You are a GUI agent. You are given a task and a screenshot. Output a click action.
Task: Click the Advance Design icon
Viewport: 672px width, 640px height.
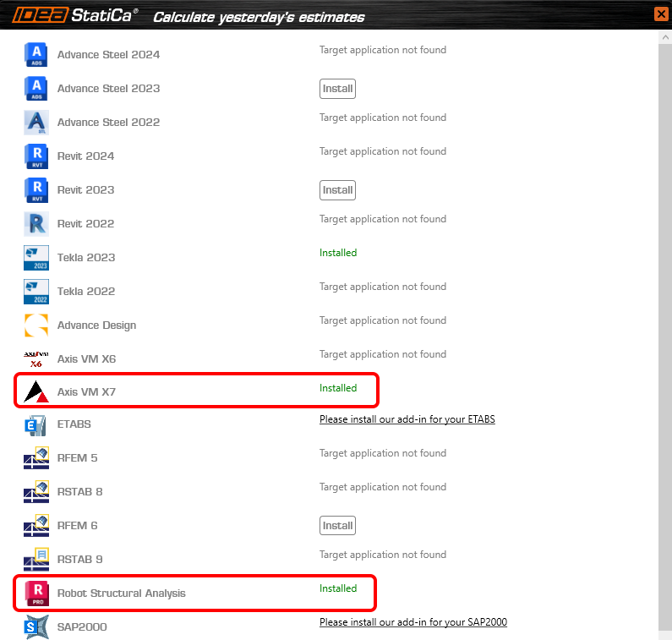36,325
